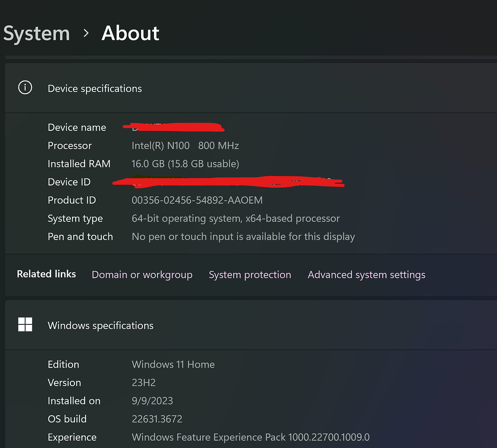Image resolution: width=497 pixels, height=448 pixels.
Task: Open Advanced system settings
Action: 366,275
